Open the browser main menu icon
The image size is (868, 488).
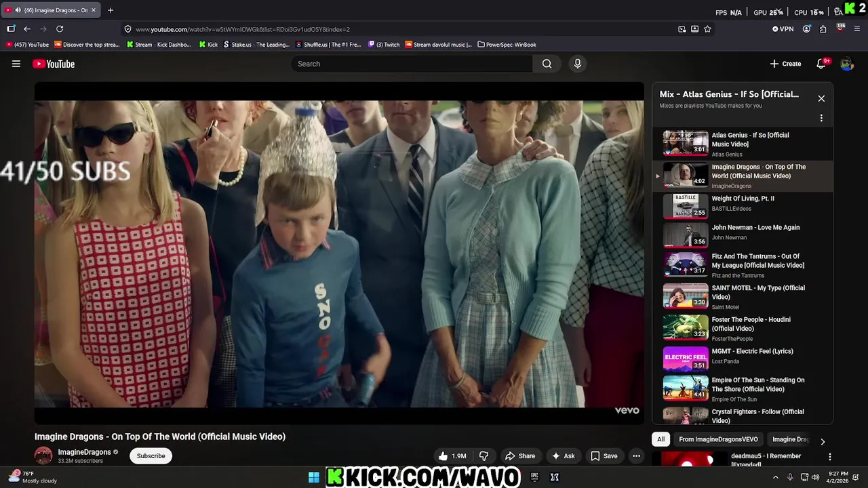click(x=857, y=29)
